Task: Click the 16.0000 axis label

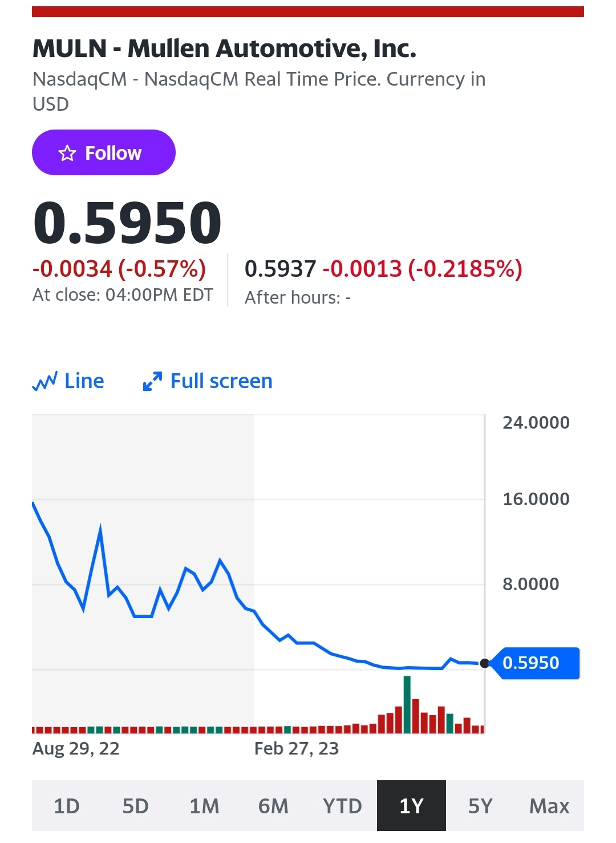Action: click(x=536, y=499)
